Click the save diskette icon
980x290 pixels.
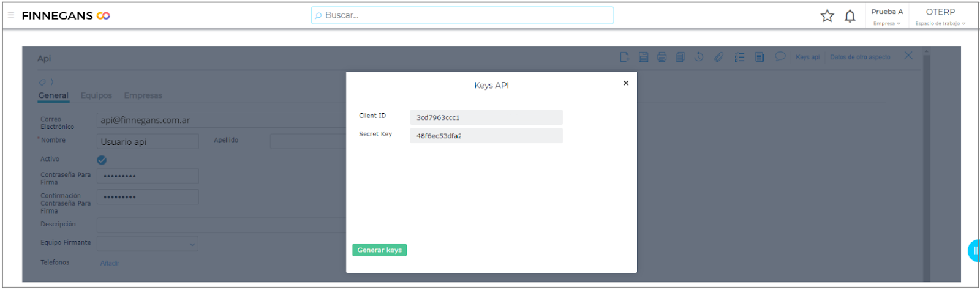pyautogui.click(x=643, y=57)
